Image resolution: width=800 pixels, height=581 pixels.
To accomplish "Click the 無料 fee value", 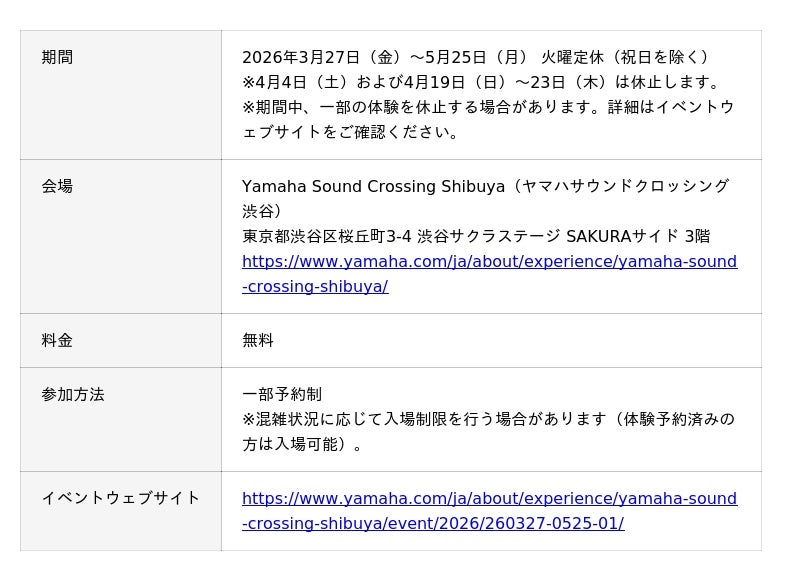I will tap(258, 340).
